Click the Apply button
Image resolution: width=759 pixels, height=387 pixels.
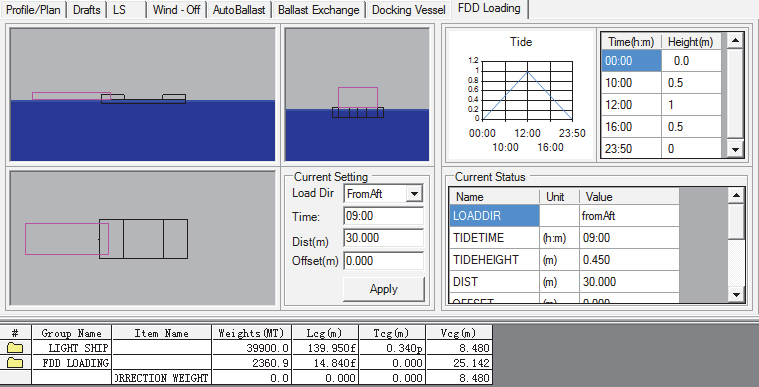pyautogui.click(x=384, y=289)
